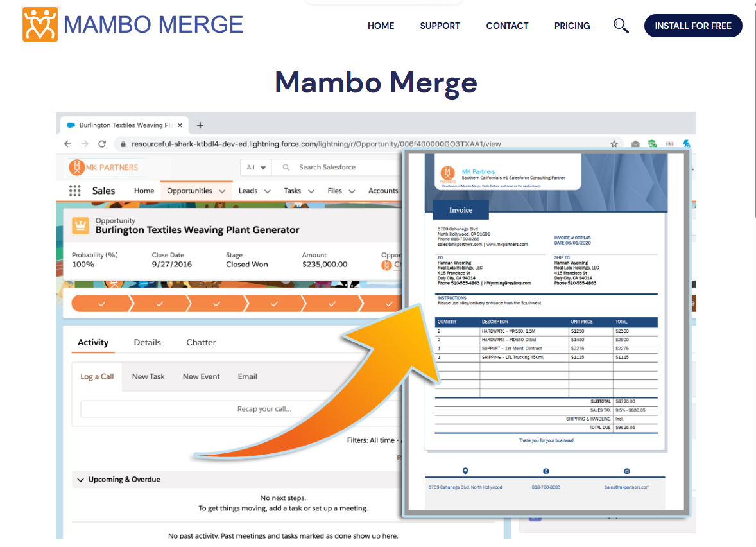Select the Leads navigation tab
Image resolution: width=756 pixels, height=547 pixels.
pyautogui.click(x=248, y=191)
